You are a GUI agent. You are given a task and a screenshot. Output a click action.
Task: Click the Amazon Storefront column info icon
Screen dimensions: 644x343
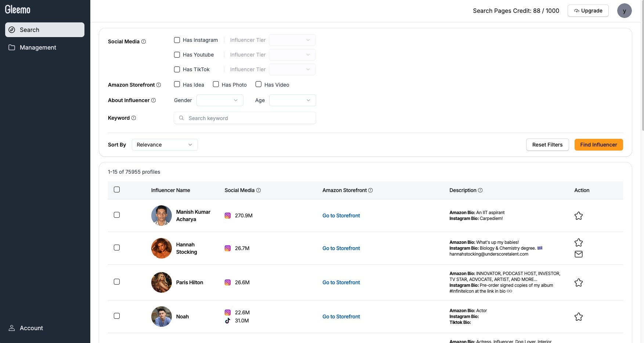370,190
